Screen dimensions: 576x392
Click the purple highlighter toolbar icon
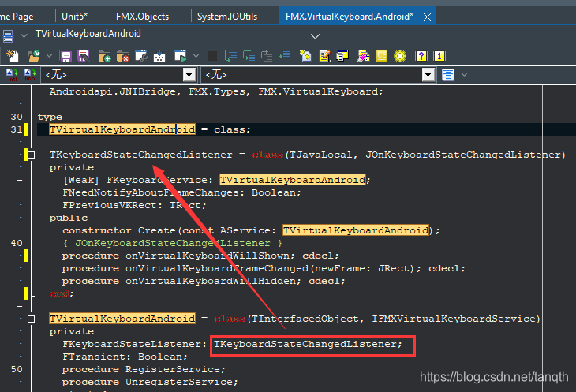364,56
